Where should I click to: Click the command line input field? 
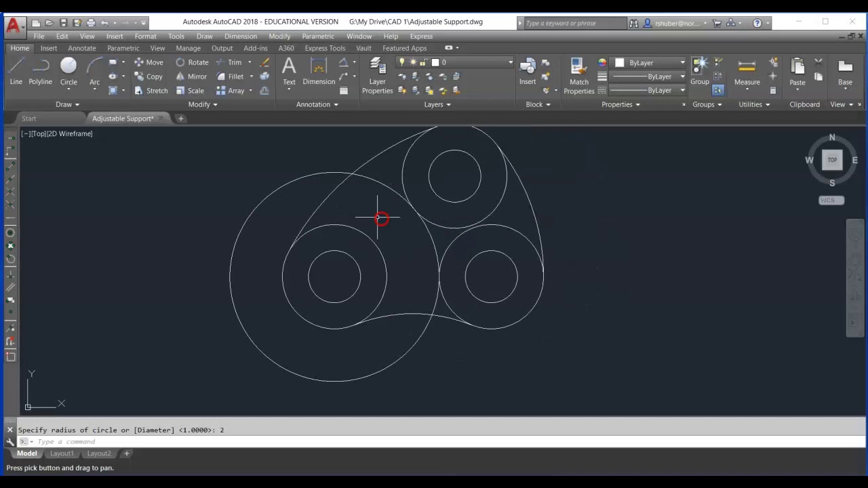click(441, 442)
